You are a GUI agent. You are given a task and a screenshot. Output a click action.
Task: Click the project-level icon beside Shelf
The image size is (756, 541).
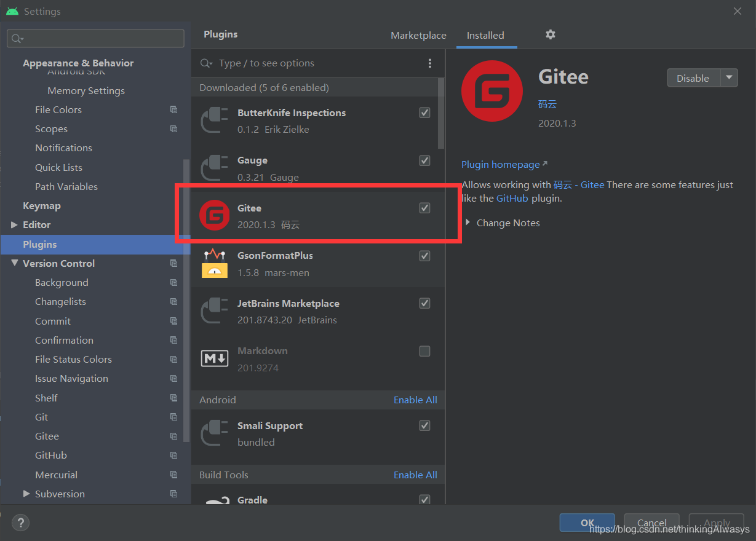[174, 398]
